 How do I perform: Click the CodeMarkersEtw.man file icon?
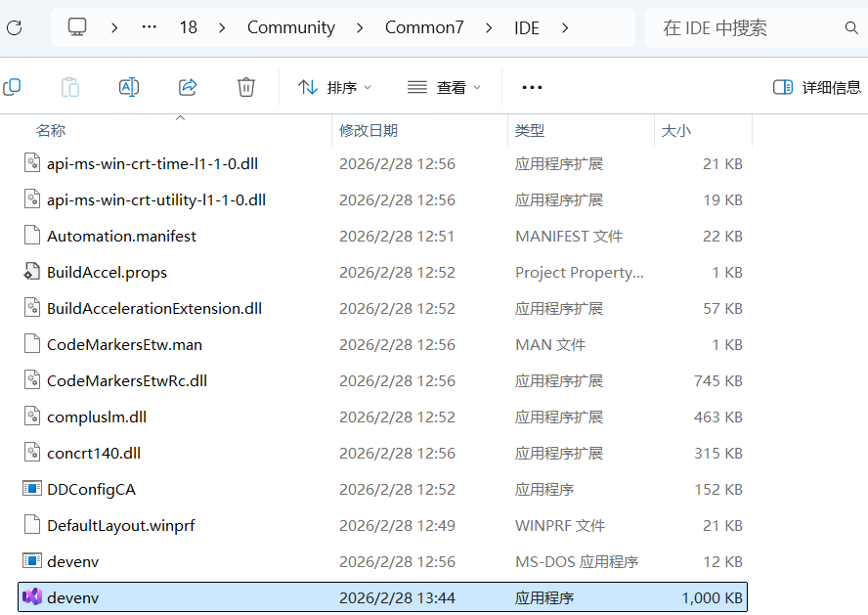tap(32, 344)
